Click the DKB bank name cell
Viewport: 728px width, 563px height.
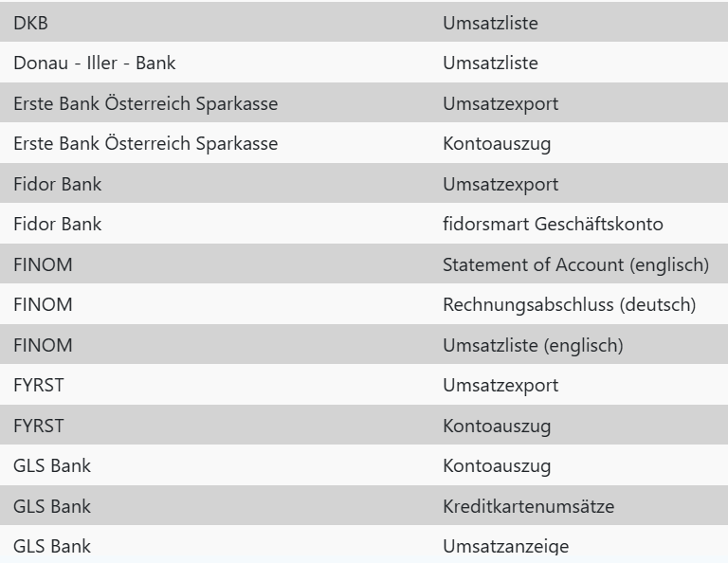[x=29, y=23]
